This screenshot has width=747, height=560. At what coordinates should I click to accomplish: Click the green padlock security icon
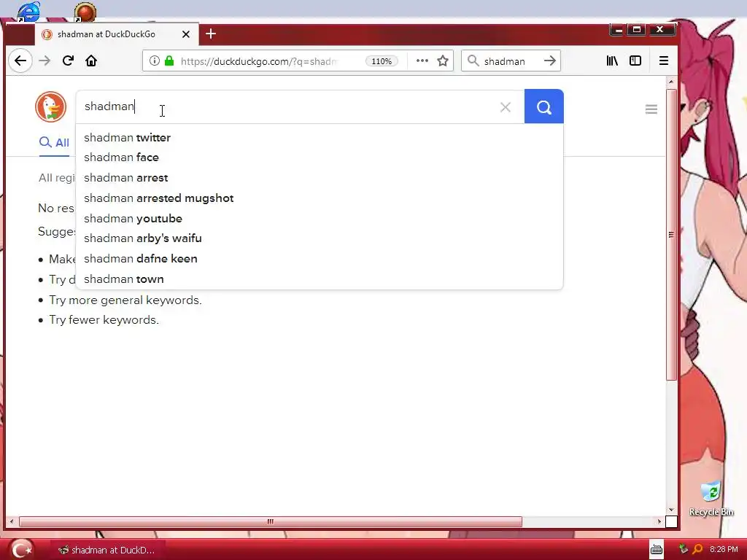click(169, 61)
